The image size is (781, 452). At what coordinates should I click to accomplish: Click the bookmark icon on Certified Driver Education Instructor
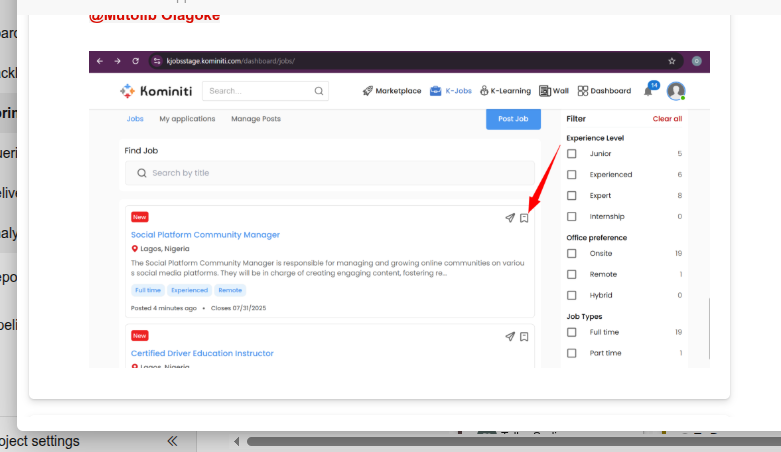pyautogui.click(x=524, y=337)
